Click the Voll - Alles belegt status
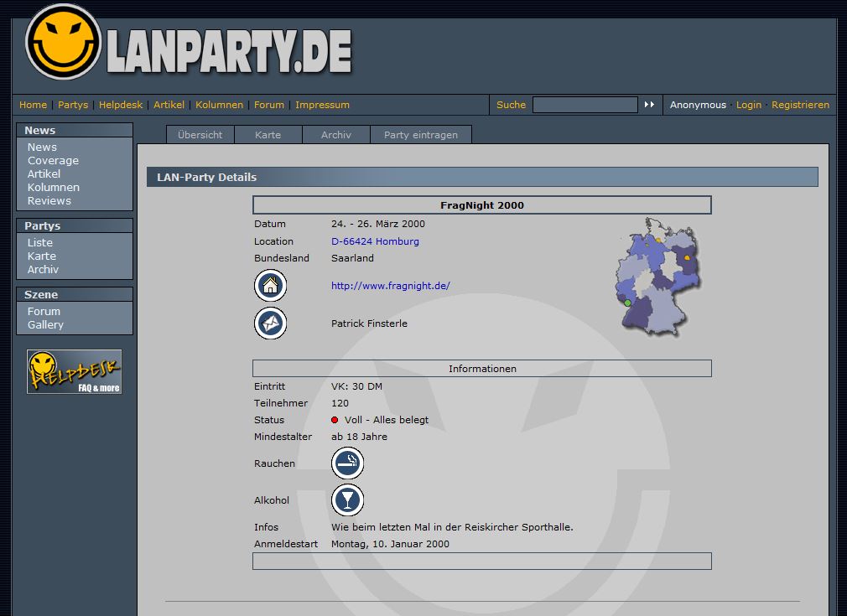The width and height of the screenshot is (847, 616). tap(387, 420)
